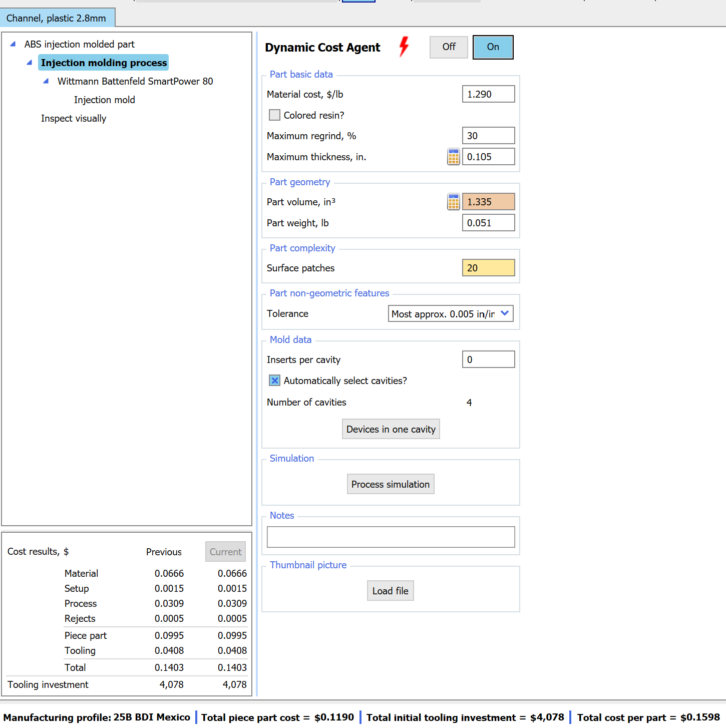This screenshot has width=726, height=728.
Task: Click the Current cost results button
Action: point(225,551)
